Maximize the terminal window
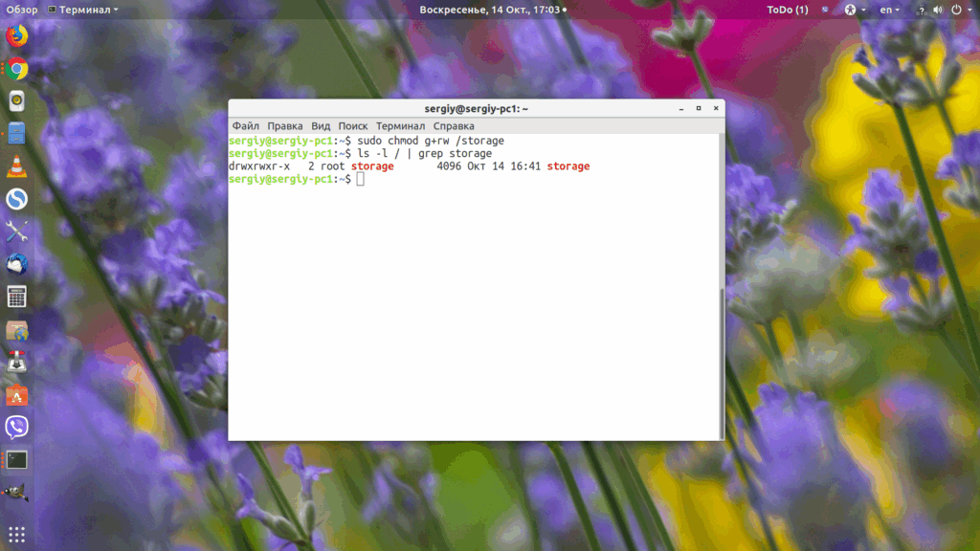The image size is (980, 551). coord(699,108)
